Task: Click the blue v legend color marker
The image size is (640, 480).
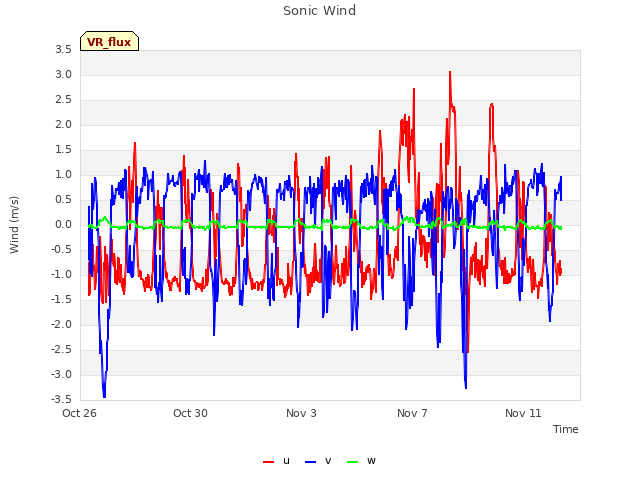Action: [310, 462]
